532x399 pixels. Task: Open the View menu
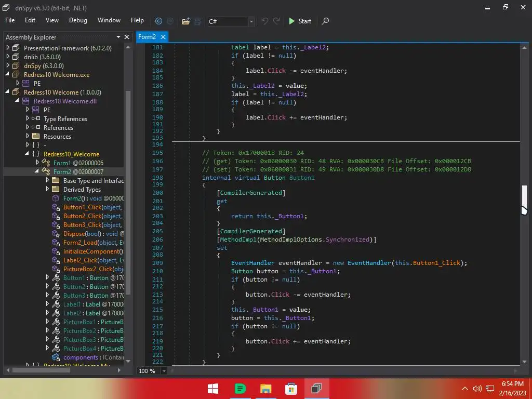coord(52,20)
